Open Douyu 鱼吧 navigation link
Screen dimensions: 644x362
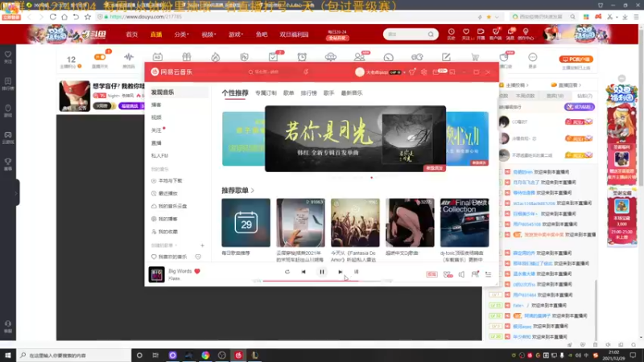[x=261, y=35]
